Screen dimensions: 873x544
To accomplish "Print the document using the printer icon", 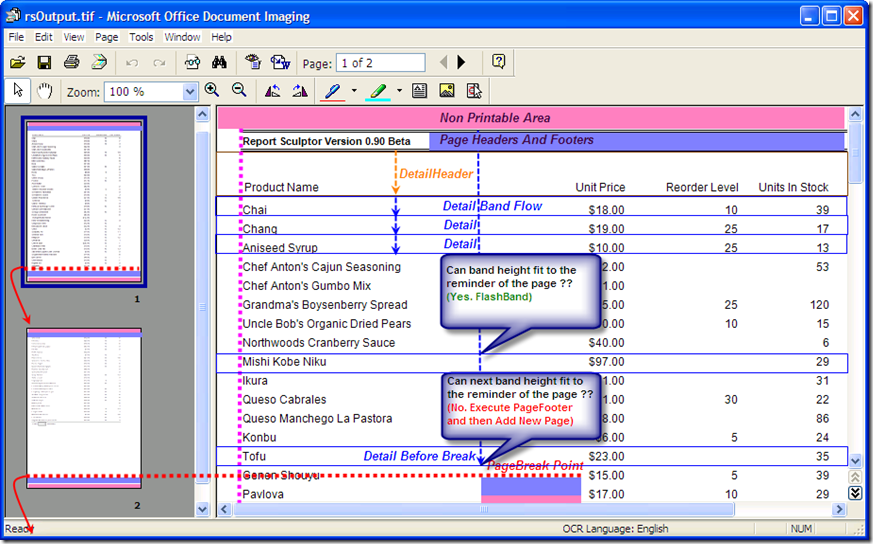I will tap(72, 62).
